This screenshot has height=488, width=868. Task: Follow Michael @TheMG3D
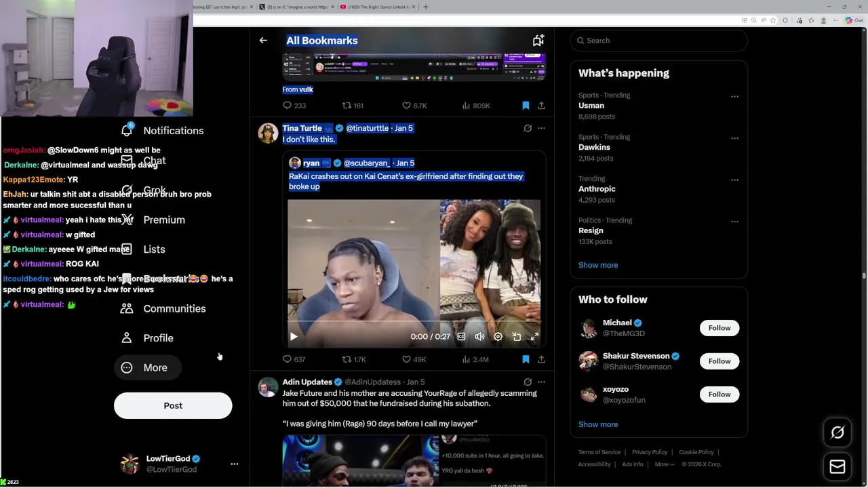click(719, 328)
